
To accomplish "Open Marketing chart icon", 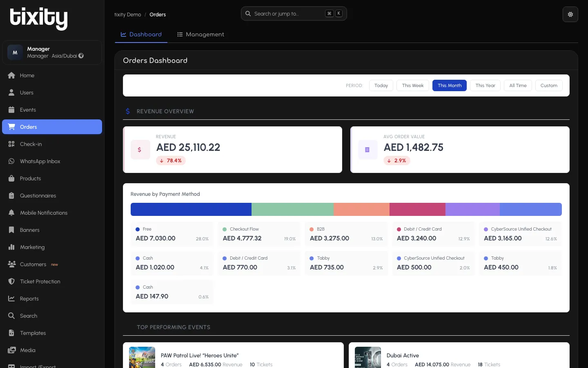I will (x=11, y=247).
